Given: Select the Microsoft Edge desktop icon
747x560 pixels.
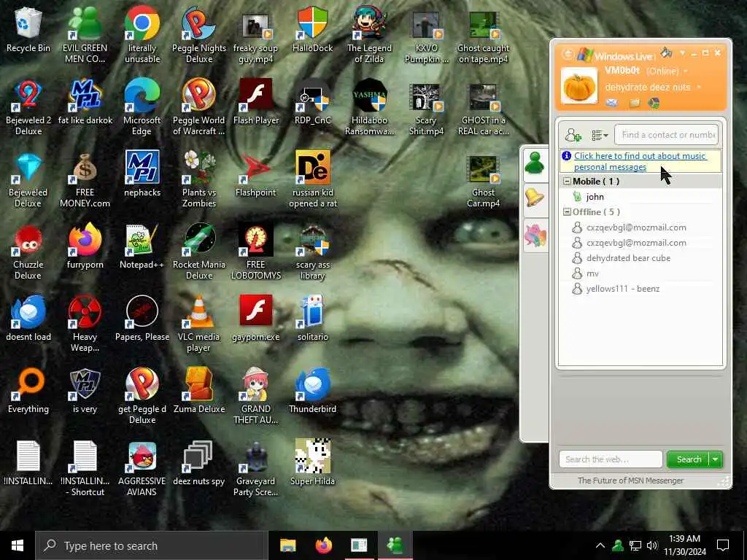Looking at the screenshot, I should [x=142, y=108].
